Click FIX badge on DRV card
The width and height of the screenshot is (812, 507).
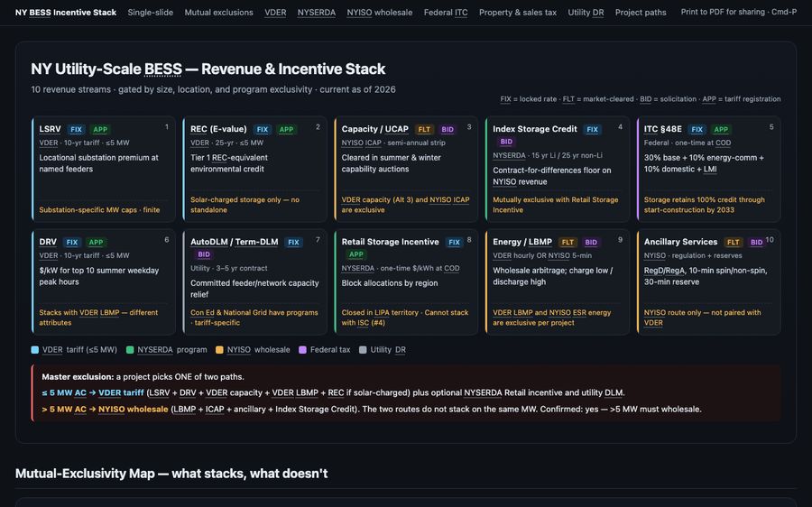tap(72, 243)
